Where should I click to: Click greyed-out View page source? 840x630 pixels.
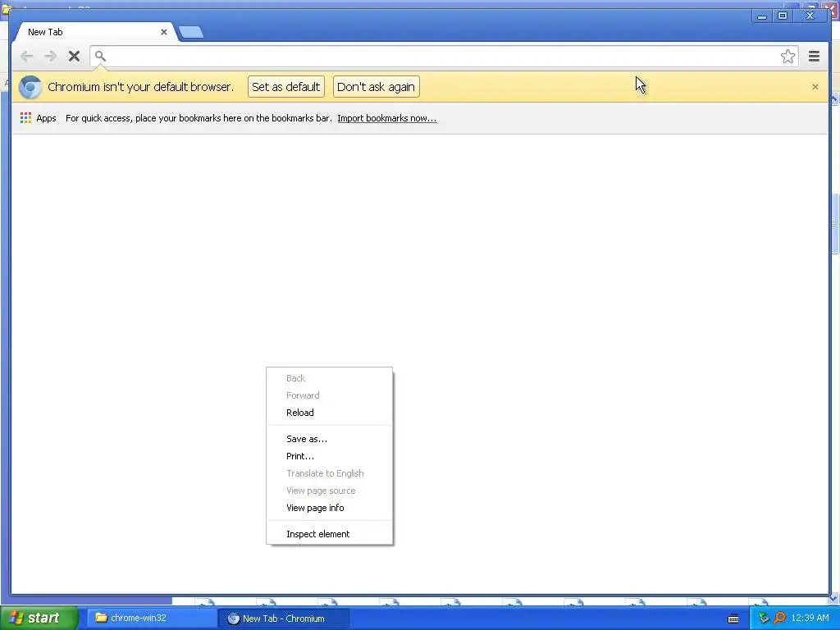tap(330, 491)
